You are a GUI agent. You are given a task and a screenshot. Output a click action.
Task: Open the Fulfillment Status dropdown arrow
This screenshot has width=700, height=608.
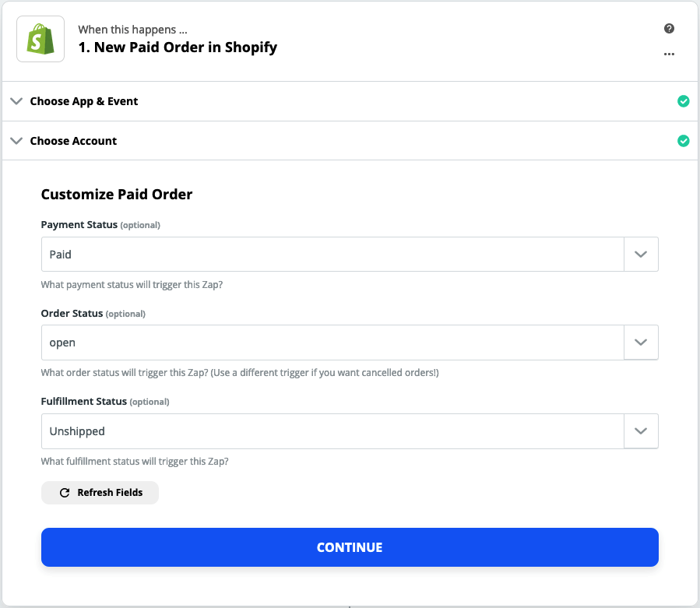click(641, 431)
